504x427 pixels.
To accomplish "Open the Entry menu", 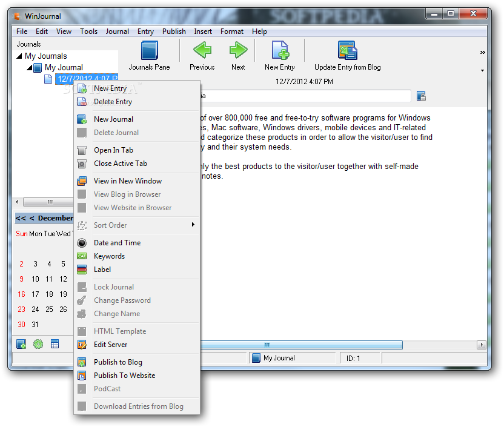I will (x=145, y=31).
